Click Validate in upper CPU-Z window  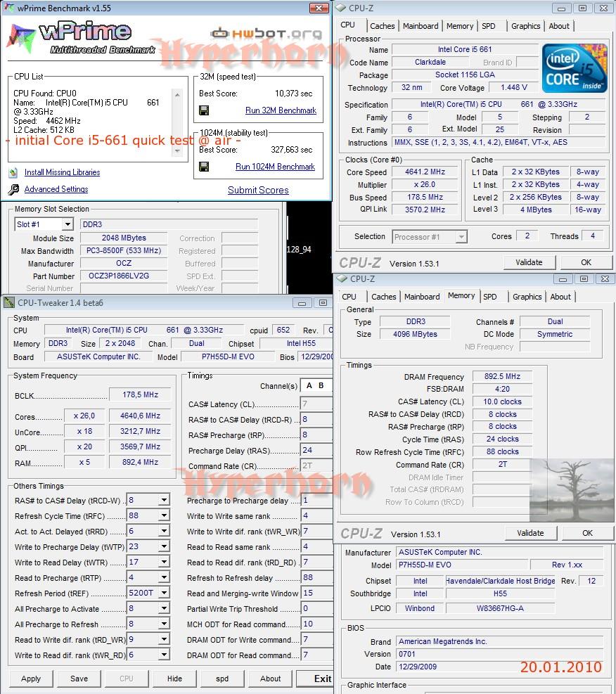click(529, 262)
